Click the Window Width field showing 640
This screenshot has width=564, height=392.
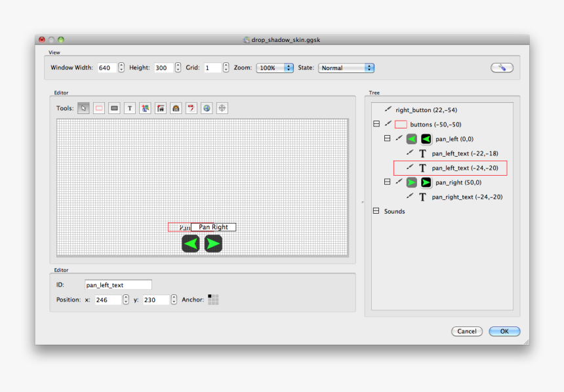pyautogui.click(x=107, y=68)
